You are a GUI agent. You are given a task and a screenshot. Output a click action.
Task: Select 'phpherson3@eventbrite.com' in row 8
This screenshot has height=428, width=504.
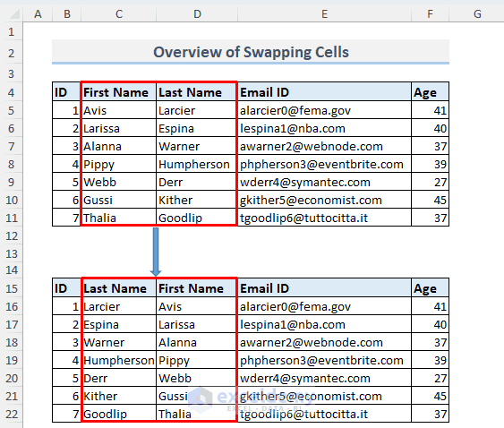coord(324,164)
